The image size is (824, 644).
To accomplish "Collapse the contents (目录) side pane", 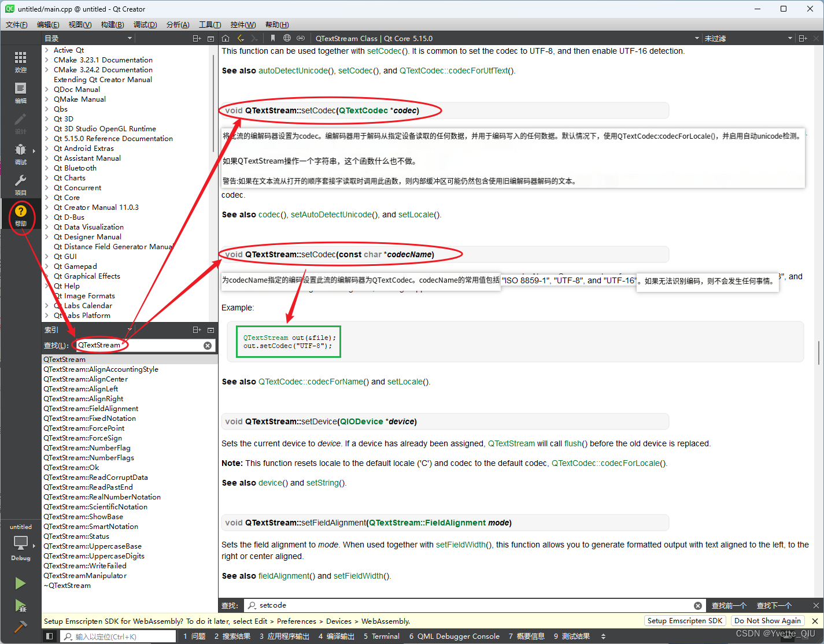I will (x=210, y=38).
